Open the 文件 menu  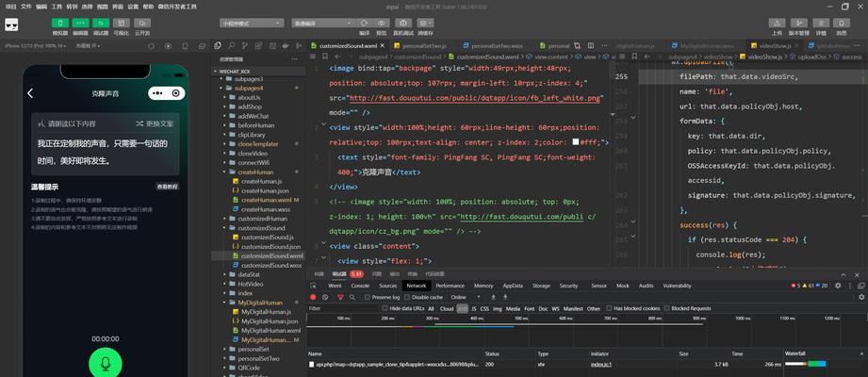[x=26, y=7]
